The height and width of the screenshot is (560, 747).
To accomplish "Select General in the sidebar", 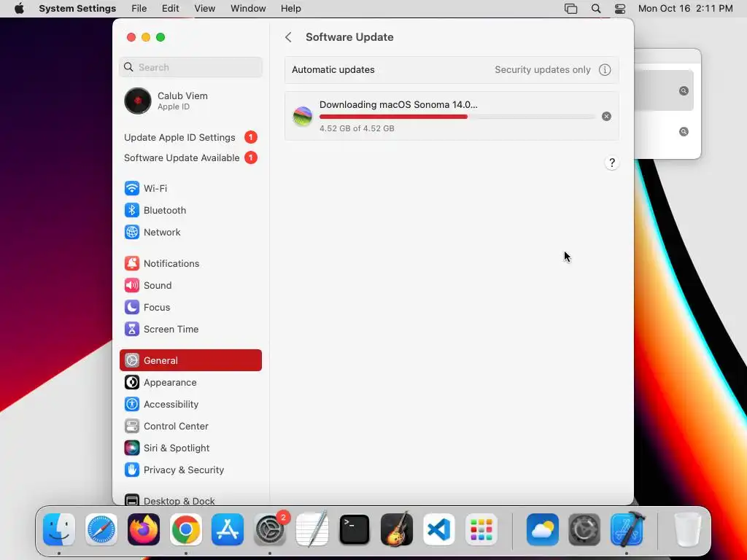I will click(190, 360).
